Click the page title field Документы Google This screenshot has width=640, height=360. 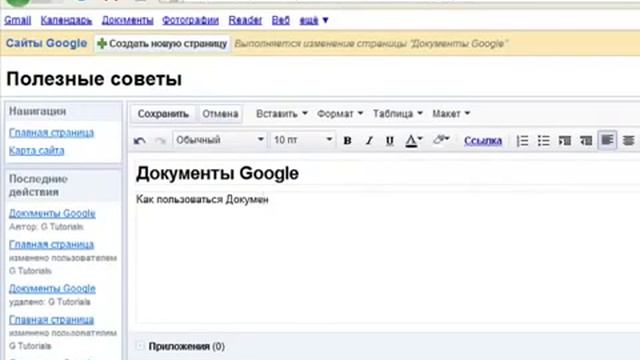pyautogui.click(x=217, y=173)
